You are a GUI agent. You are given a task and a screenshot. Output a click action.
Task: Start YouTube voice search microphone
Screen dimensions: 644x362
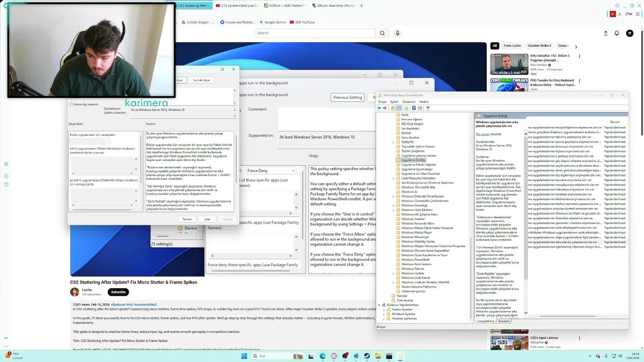pyautogui.click(x=397, y=33)
